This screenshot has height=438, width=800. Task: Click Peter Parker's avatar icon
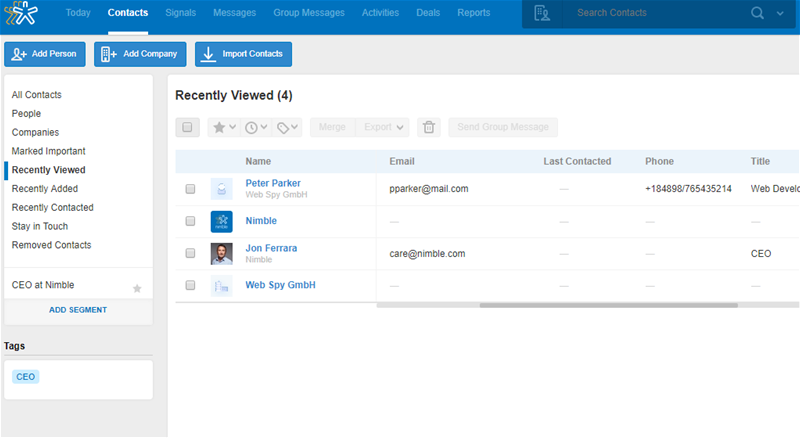[222, 188]
